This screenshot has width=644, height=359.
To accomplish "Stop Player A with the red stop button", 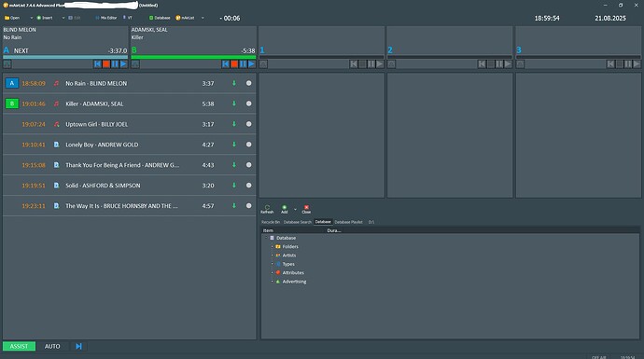I will click(106, 64).
